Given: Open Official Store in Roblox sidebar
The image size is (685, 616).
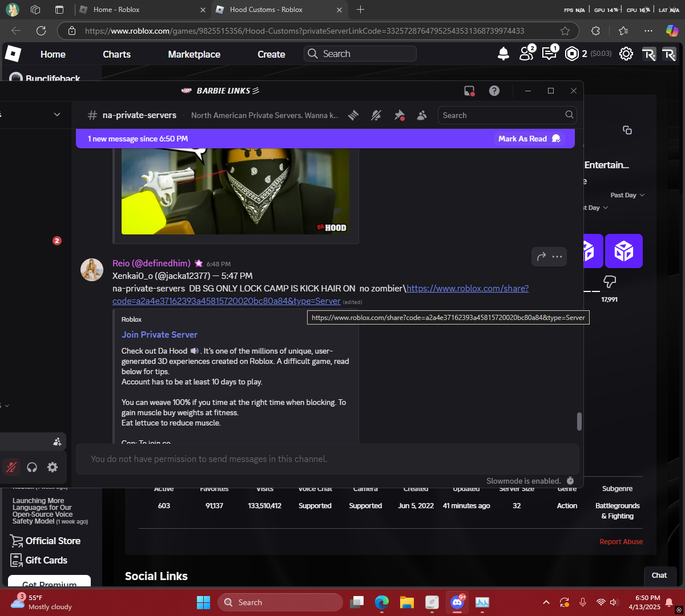Looking at the screenshot, I should 45,541.
